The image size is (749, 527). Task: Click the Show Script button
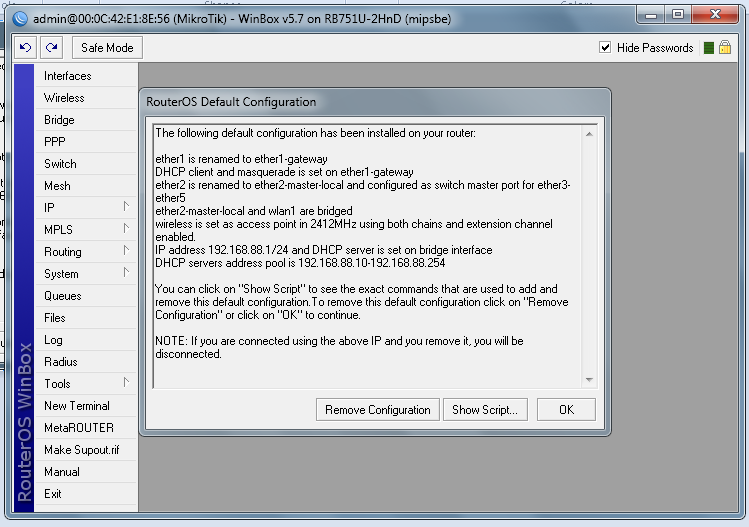tap(485, 410)
